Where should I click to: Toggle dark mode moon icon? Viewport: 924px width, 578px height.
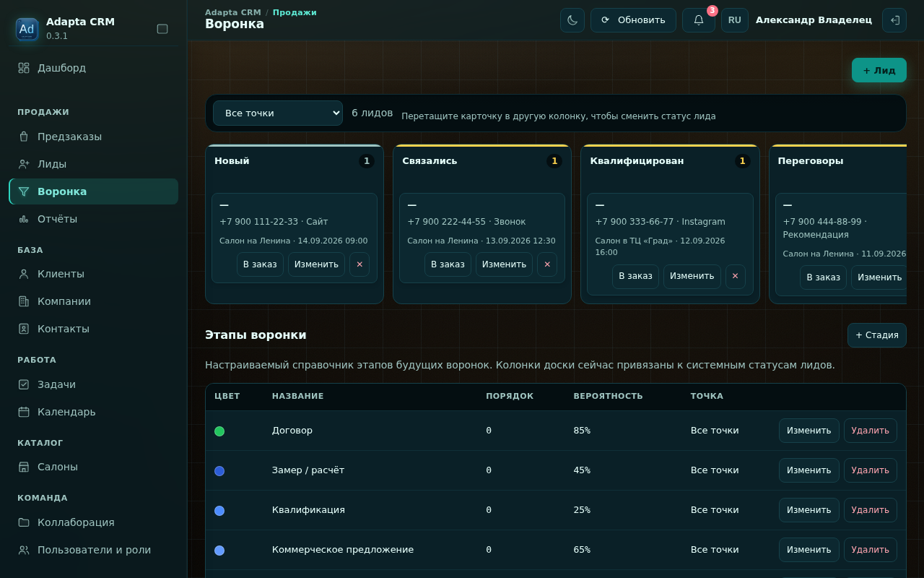pyautogui.click(x=572, y=20)
